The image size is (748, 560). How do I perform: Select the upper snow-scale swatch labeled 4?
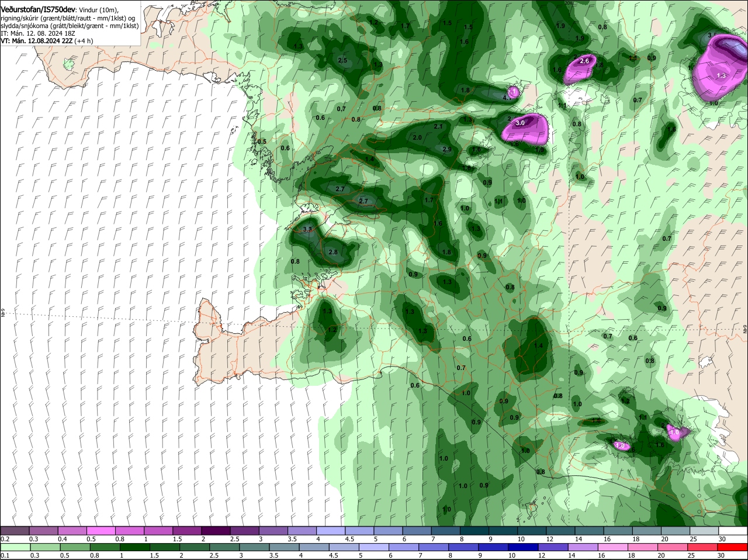(331, 530)
